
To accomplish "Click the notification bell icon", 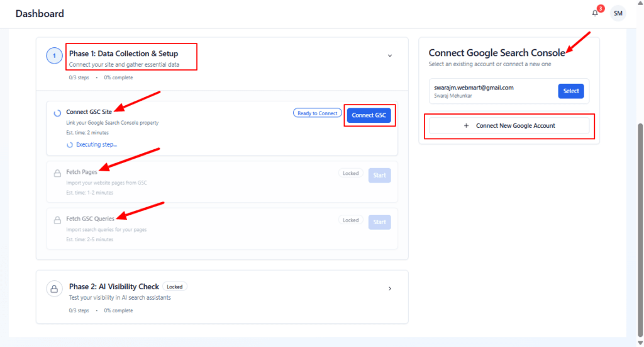I will 595,13.
